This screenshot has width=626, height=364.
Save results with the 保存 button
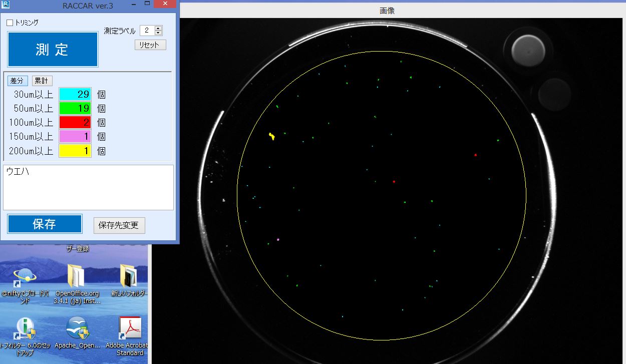coord(45,224)
